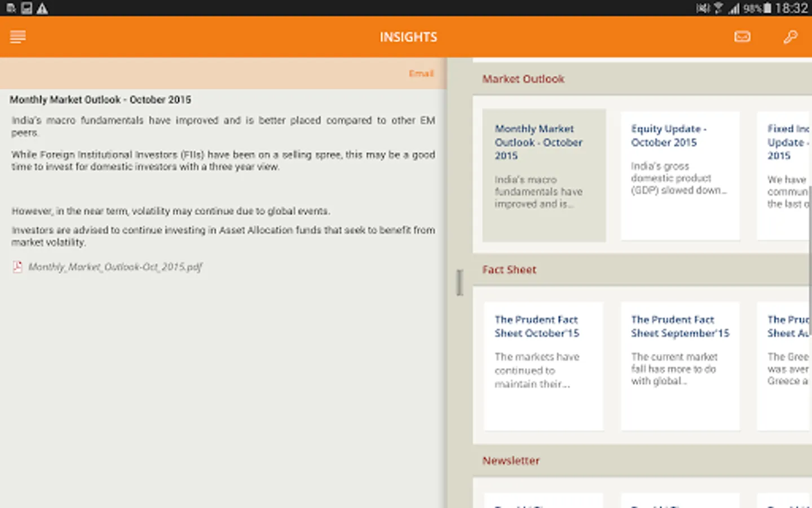Tap the image notification icon in status bar
Image resolution: width=812 pixels, height=508 pixels.
tap(27, 8)
